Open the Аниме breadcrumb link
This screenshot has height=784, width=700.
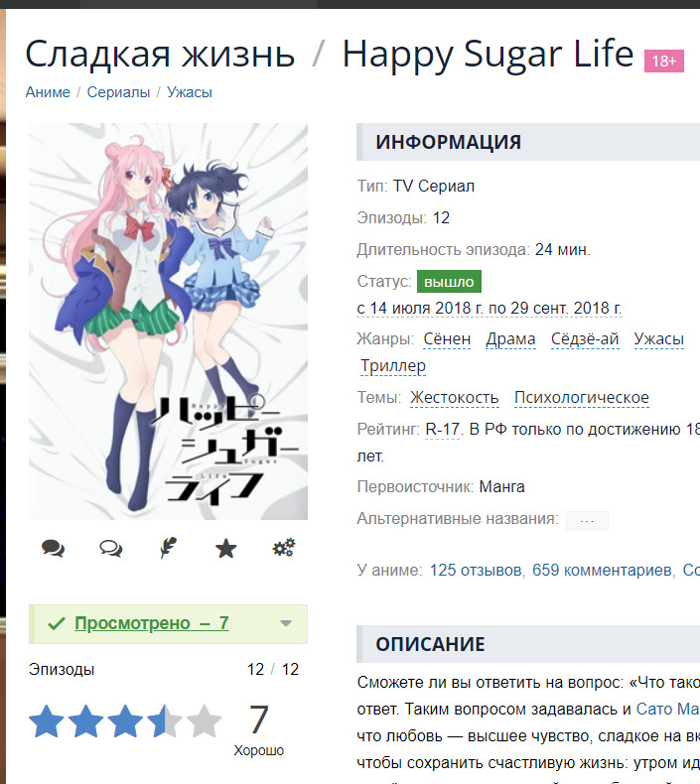(48, 92)
